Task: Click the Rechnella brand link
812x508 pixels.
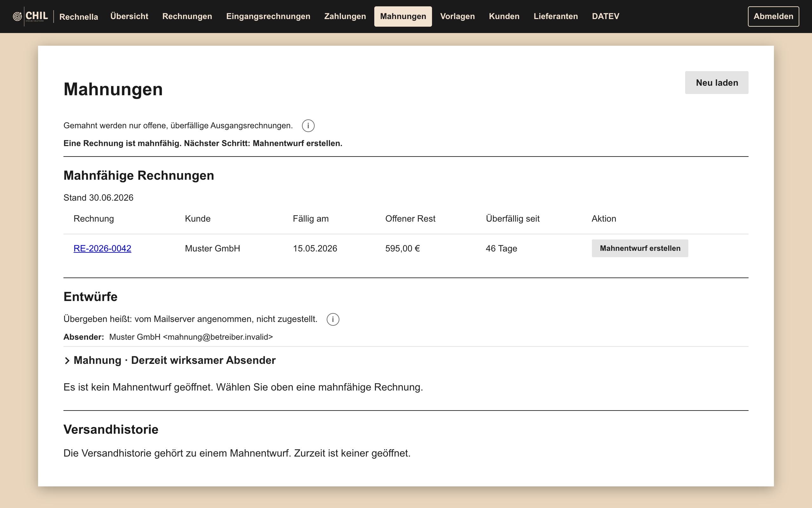Action: click(x=79, y=17)
